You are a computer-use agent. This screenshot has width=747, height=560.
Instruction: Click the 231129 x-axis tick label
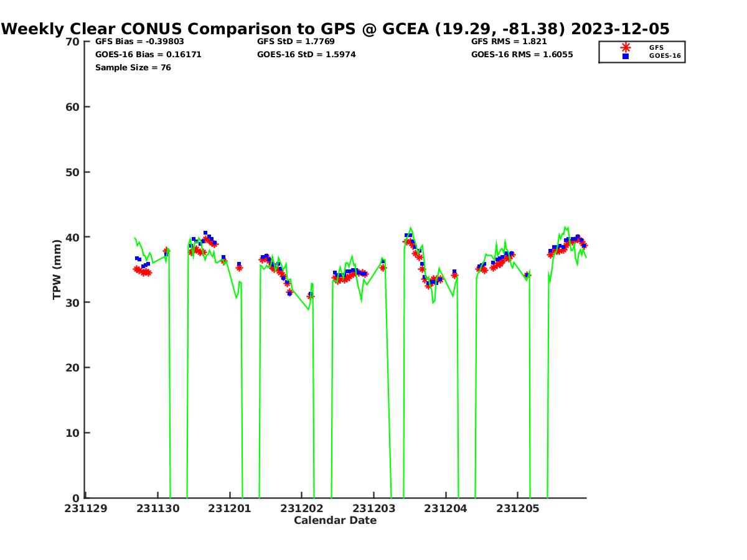pos(85,508)
